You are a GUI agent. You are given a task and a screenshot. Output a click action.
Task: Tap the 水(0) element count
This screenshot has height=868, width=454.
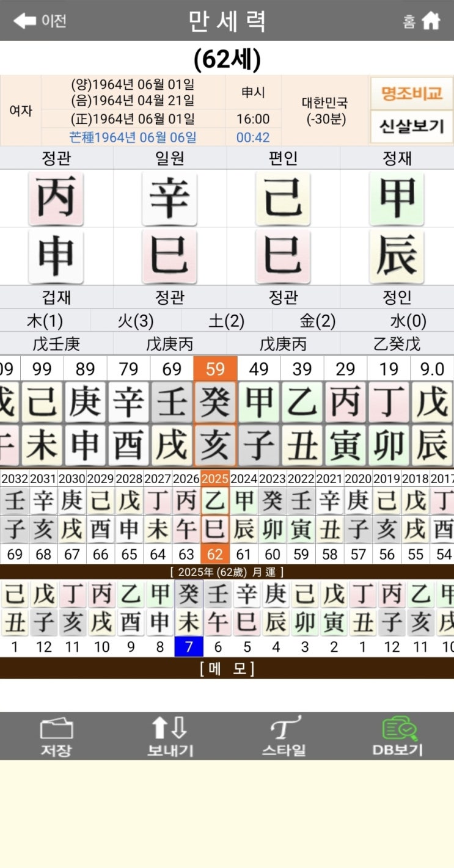coord(408,321)
